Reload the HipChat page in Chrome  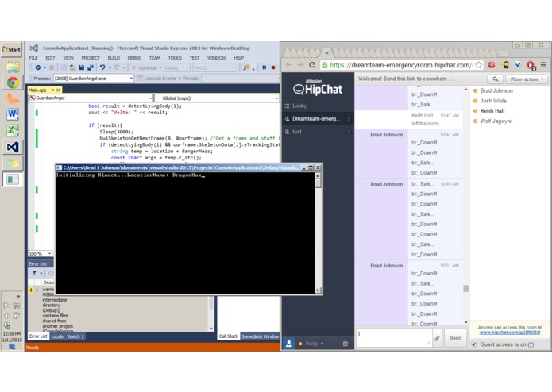[x=312, y=65]
